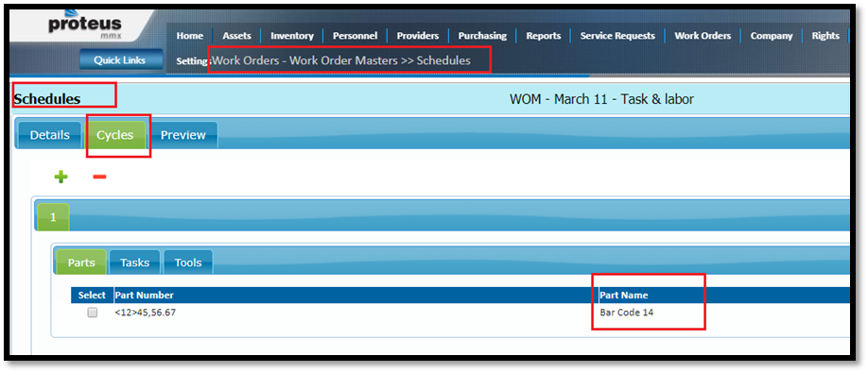Open the Work Orders menu
The image size is (868, 373).
point(703,35)
